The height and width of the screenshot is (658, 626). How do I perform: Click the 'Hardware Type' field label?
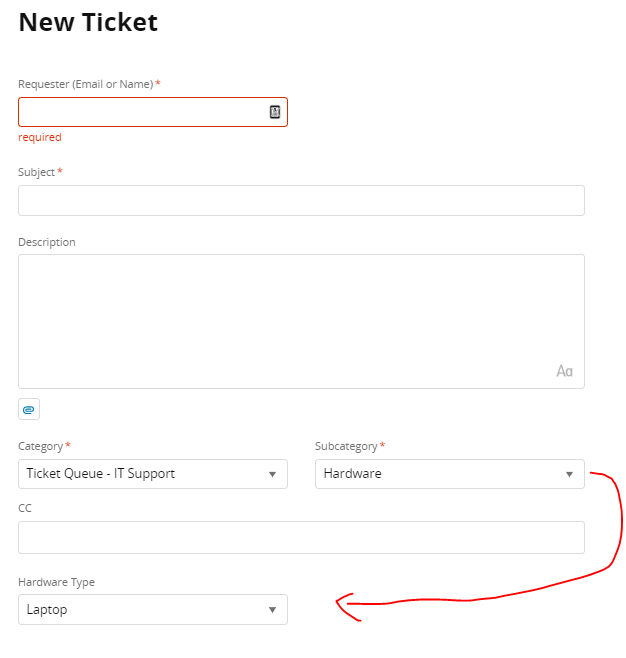click(x=56, y=582)
